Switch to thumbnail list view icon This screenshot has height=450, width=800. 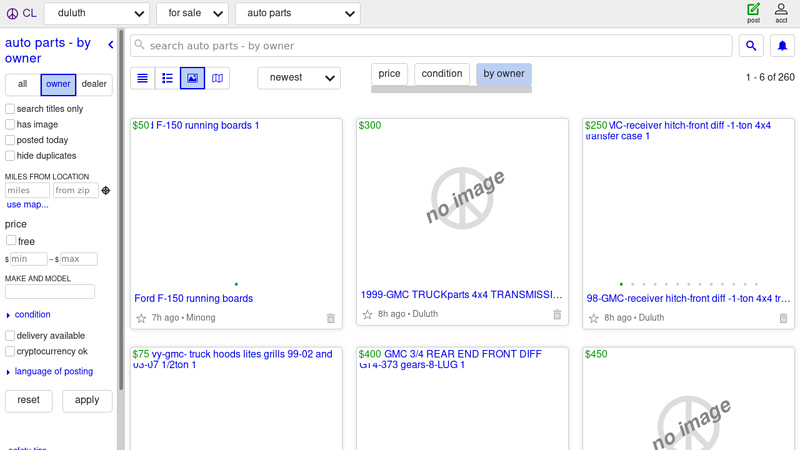pyautogui.click(x=167, y=78)
